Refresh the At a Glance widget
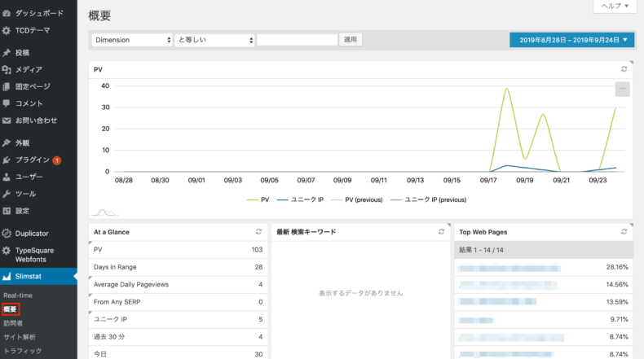 coord(258,232)
